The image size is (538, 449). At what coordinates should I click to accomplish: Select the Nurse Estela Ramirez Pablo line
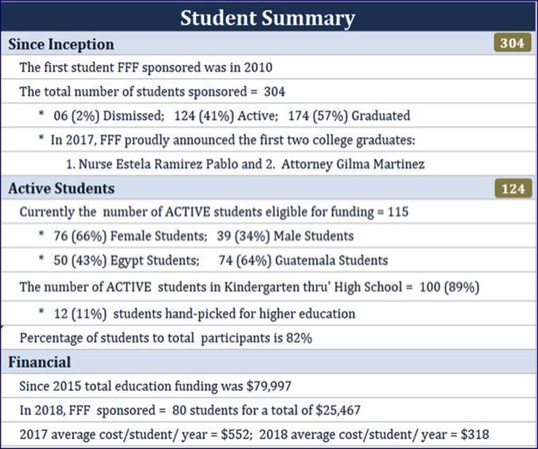pos(268,164)
